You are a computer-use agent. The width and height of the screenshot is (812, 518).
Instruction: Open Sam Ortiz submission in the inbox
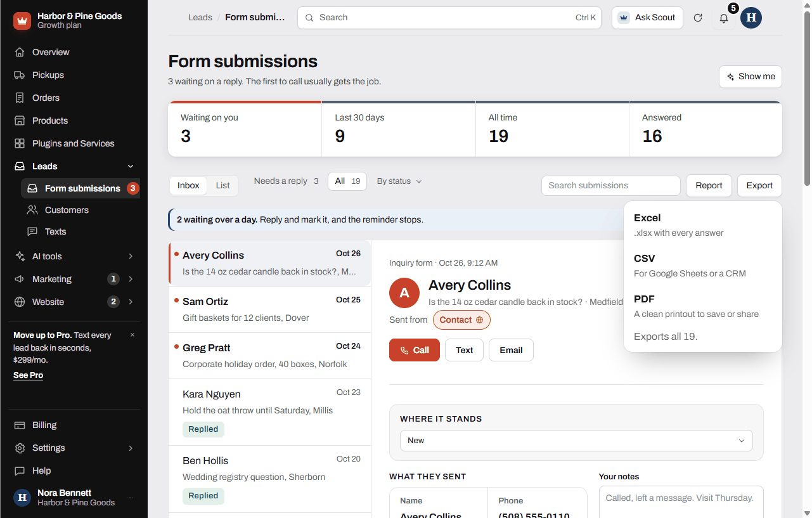point(270,309)
